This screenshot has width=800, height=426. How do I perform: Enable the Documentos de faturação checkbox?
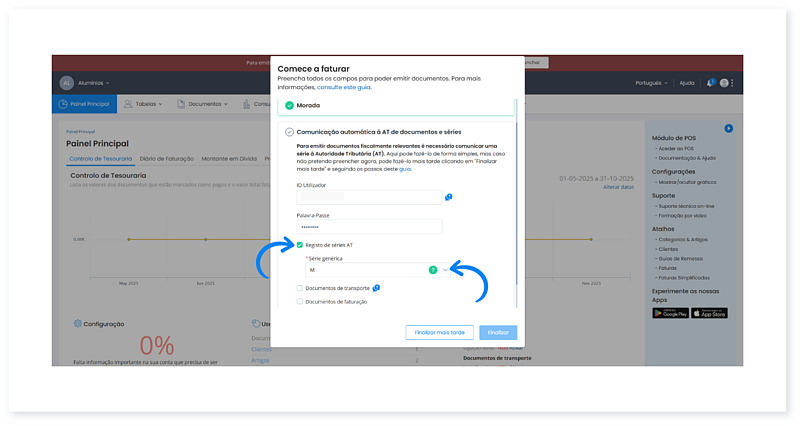(300, 301)
